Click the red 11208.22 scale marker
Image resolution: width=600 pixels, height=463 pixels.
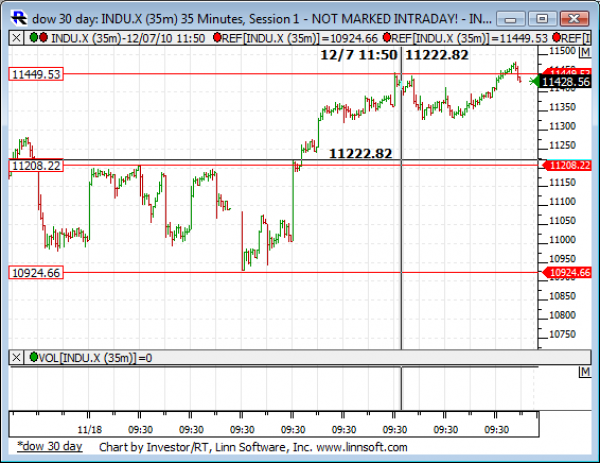point(567,165)
